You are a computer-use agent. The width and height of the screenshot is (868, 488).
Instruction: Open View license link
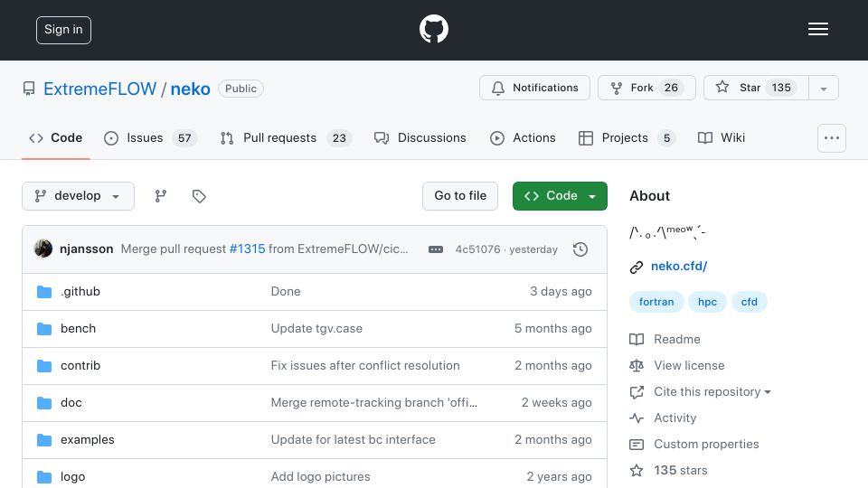[677, 366]
